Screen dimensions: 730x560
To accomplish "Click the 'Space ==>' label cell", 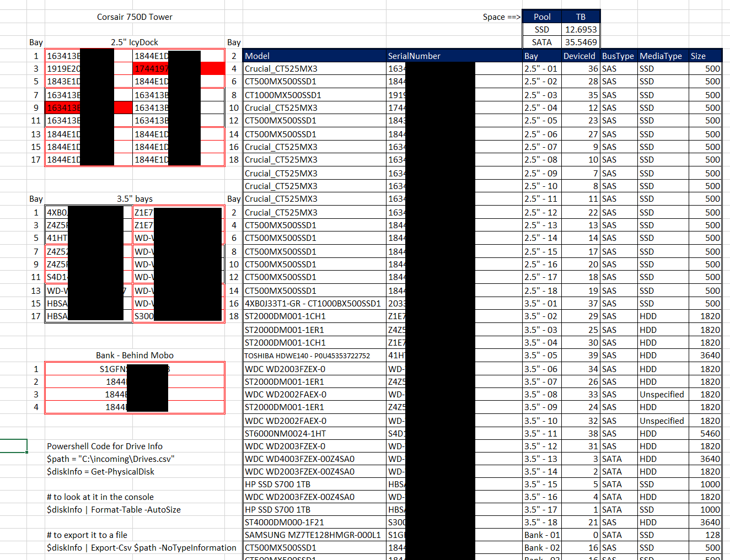I will pyautogui.click(x=501, y=17).
